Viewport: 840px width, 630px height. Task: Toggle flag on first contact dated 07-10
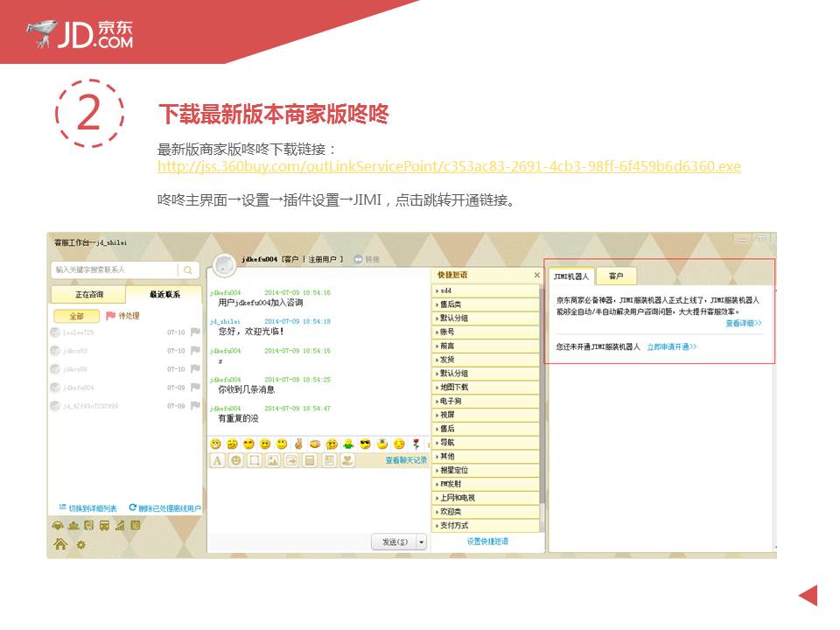click(195, 332)
